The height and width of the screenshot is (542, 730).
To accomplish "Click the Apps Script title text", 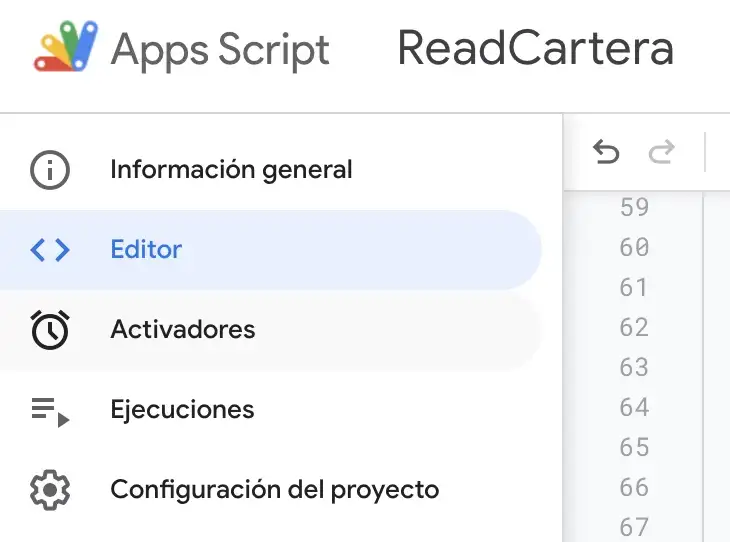I will coord(220,50).
